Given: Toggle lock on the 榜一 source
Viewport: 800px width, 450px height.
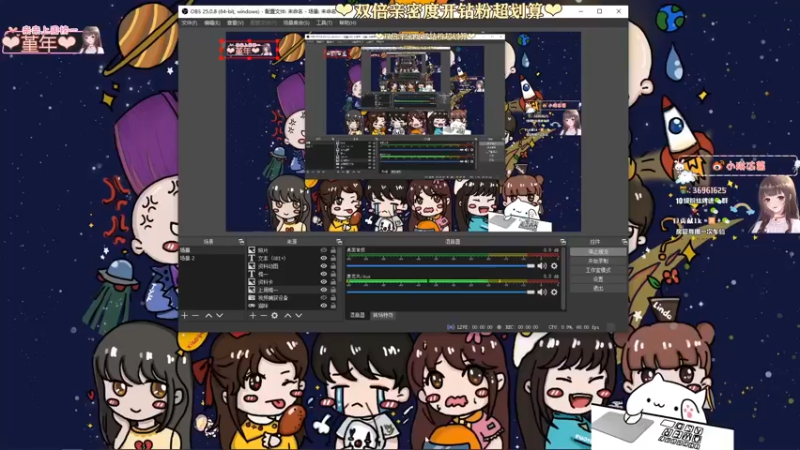Looking at the screenshot, I should point(333,274).
